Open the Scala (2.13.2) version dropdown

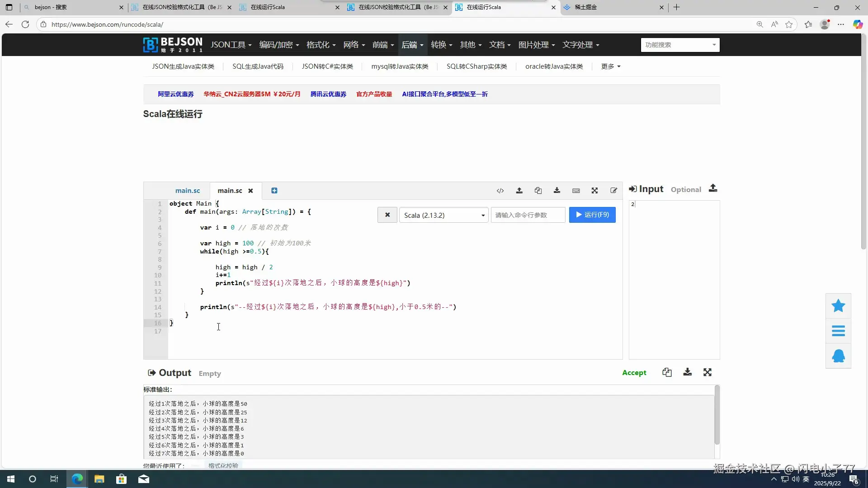(443, 215)
